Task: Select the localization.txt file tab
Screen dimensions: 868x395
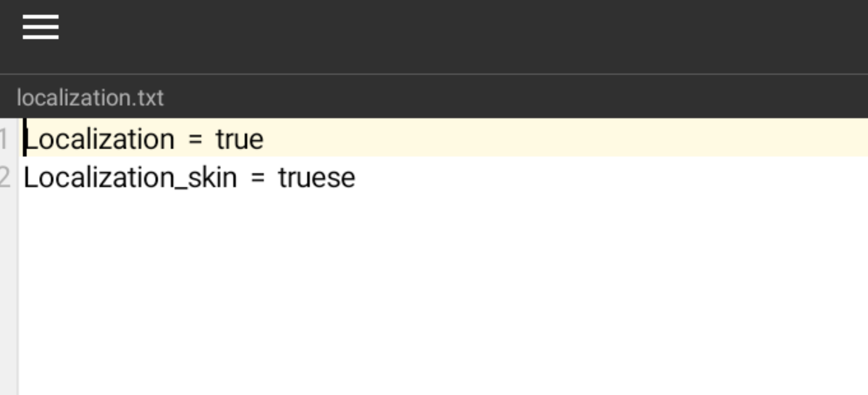Action: click(90, 98)
